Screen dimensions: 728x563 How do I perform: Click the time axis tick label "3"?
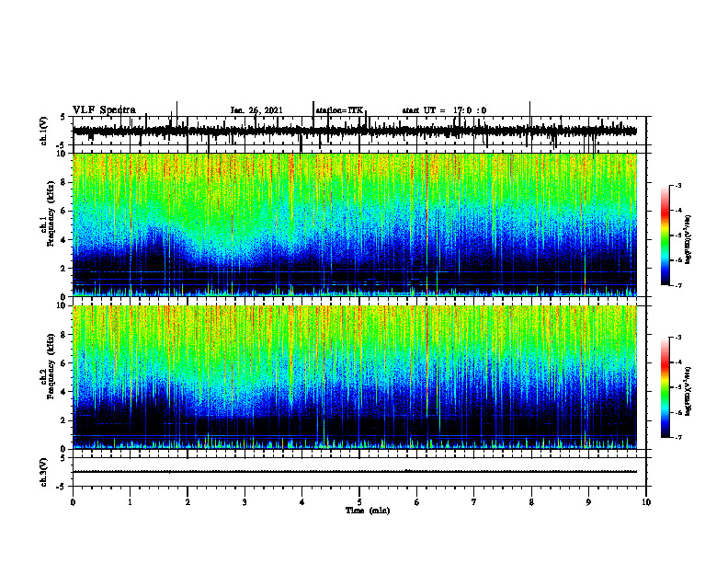point(245,502)
